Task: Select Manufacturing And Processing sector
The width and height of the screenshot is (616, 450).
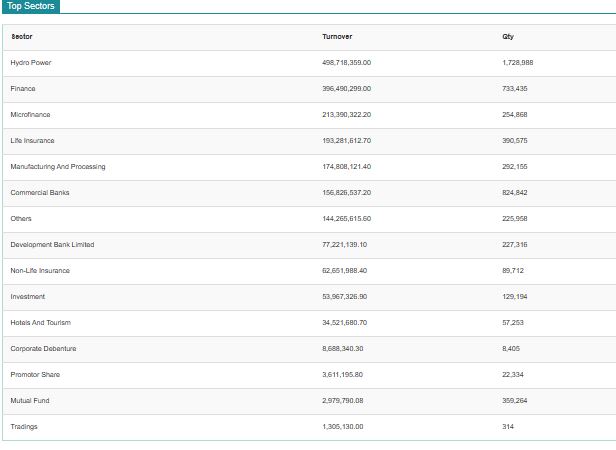Action: [58, 167]
